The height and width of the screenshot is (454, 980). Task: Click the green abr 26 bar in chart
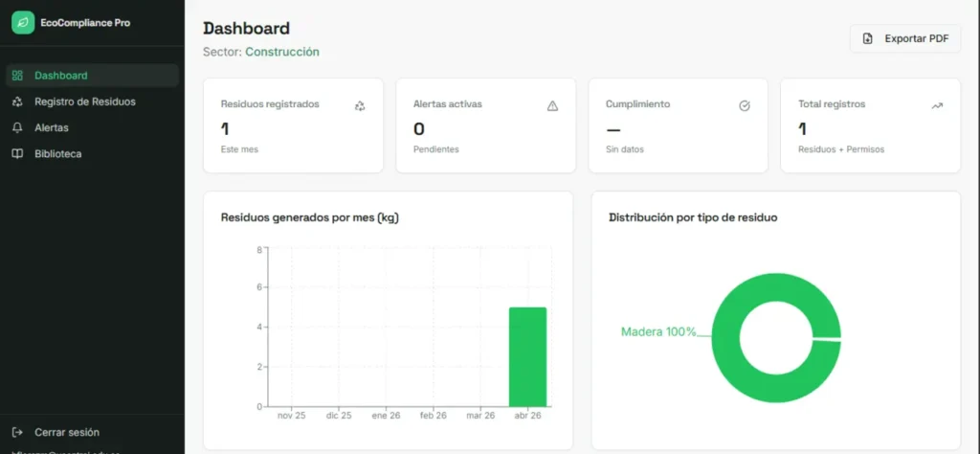527,357
